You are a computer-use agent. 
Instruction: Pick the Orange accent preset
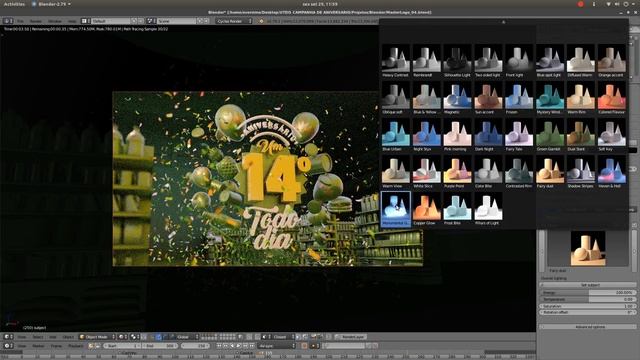pos(611,60)
